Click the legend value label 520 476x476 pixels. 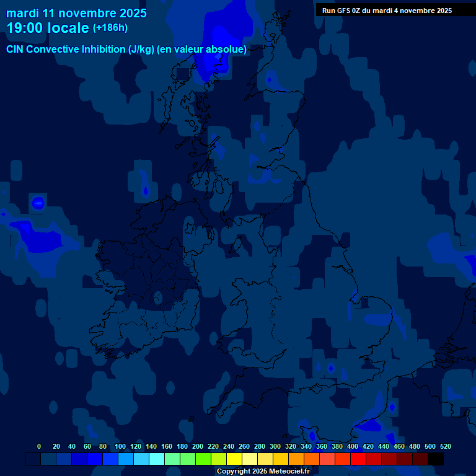pyautogui.click(x=445, y=446)
